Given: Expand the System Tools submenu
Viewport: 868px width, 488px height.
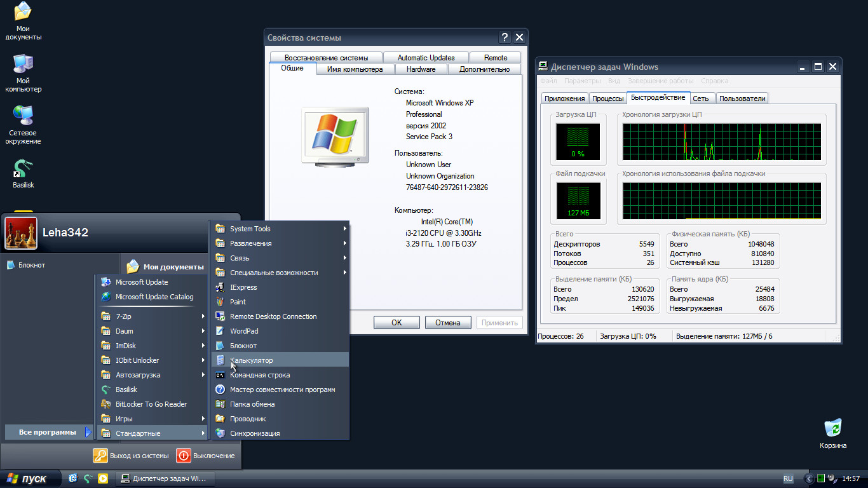Looking at the screenshot, I should [x=280, y=229].
